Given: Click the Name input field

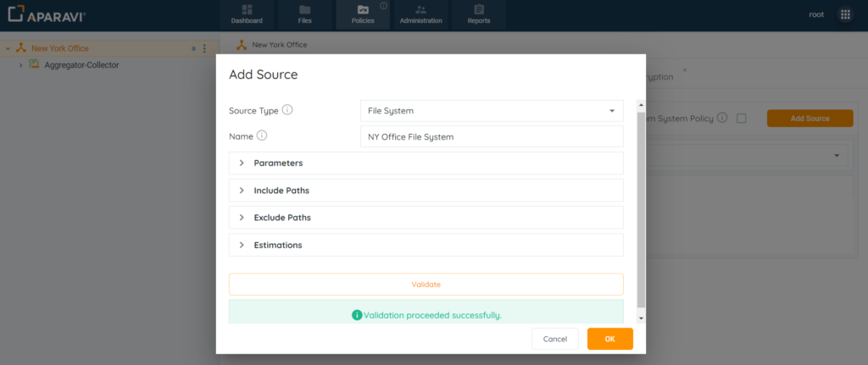Looking at the screenshot, I should click(492, 136).
